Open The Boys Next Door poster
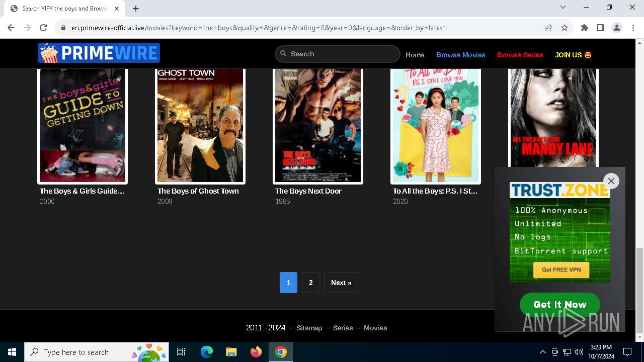 [318, 126]
